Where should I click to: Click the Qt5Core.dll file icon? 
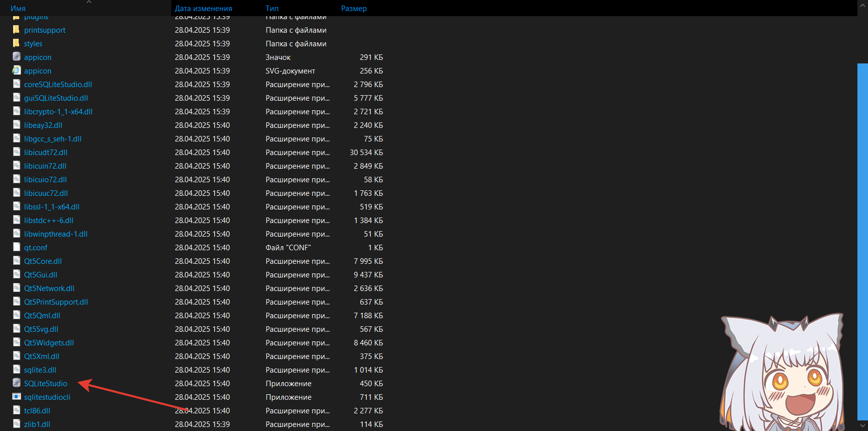17,261
